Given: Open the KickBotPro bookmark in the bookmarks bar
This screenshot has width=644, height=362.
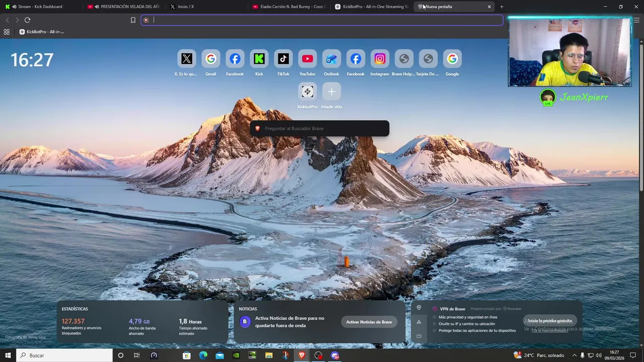Looking at the screenshot, I should 42,32.
